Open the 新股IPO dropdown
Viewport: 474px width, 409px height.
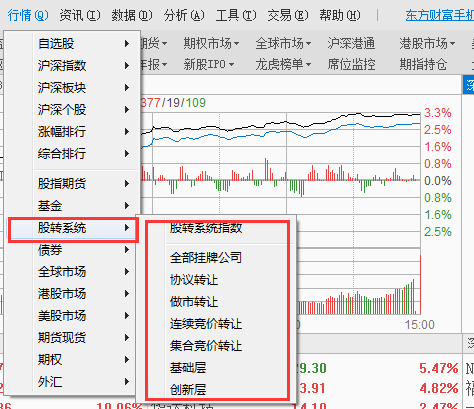click(x=209, y=64)
